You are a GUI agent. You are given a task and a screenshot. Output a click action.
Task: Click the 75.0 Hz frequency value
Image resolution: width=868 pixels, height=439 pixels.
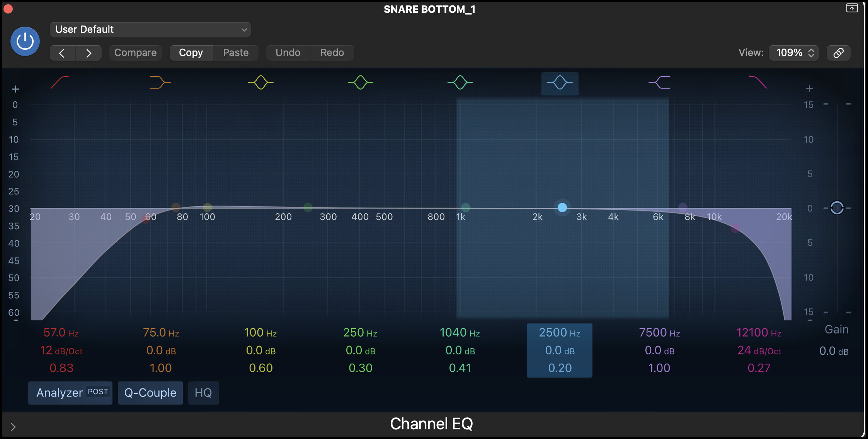[161, 333]
